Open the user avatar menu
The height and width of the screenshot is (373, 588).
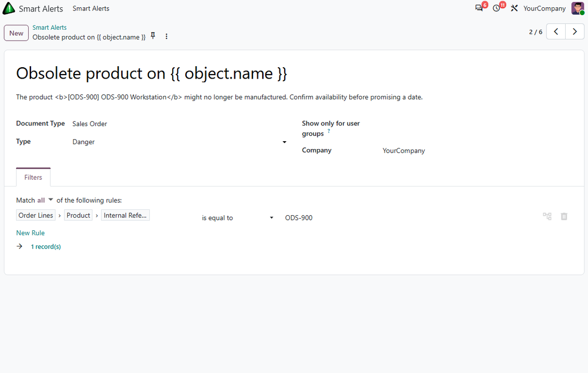pos(578,8)
